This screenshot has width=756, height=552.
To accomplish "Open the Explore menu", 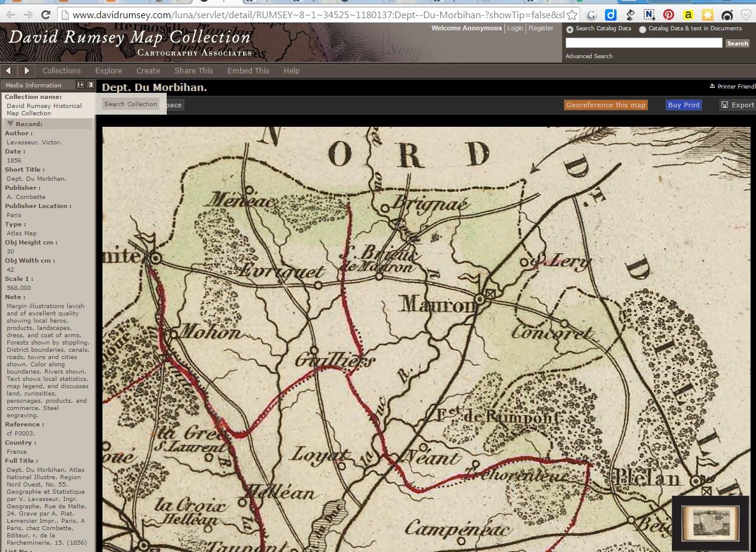I will coord(109,70).
